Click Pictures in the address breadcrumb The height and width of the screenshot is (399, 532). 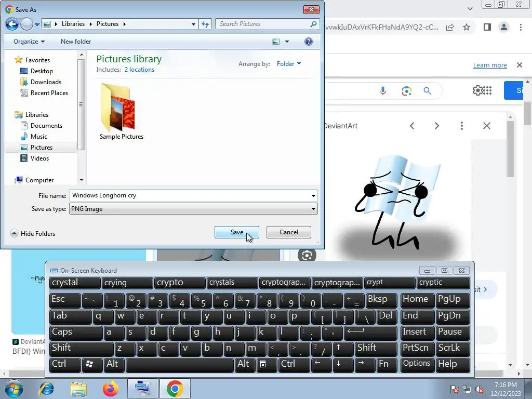(x=108, y=24)
